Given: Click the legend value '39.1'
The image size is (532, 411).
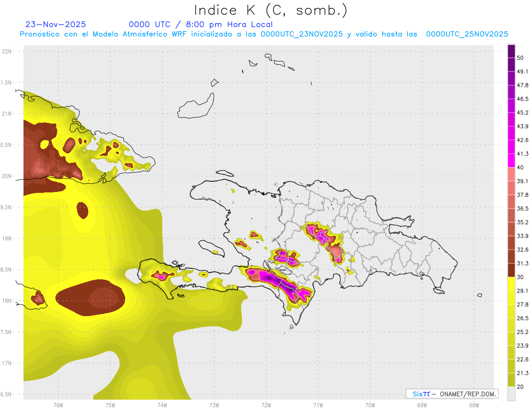Looking at the screenshot, I should tap(523, 181).
